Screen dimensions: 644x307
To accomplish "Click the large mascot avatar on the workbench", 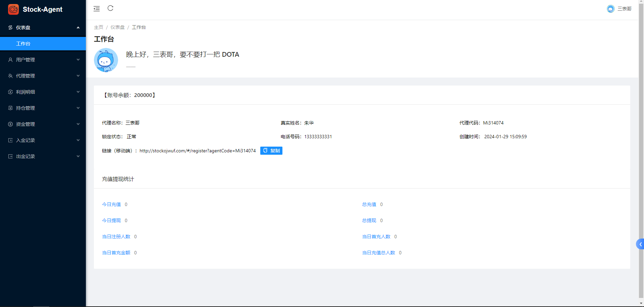I will (106, 60).
